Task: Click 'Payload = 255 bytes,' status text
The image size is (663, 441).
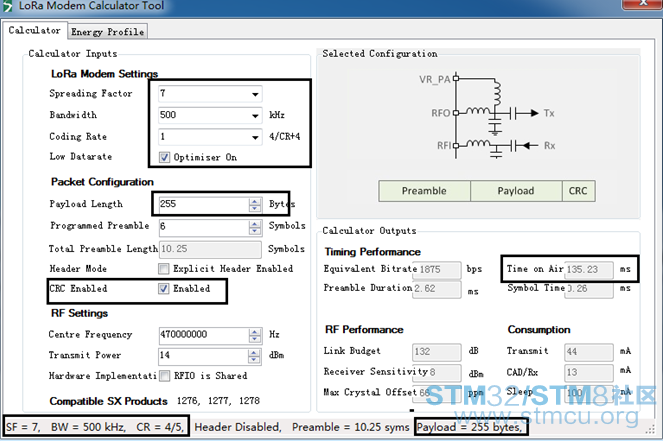Action: pyautogui.click(x=470, y=427)
